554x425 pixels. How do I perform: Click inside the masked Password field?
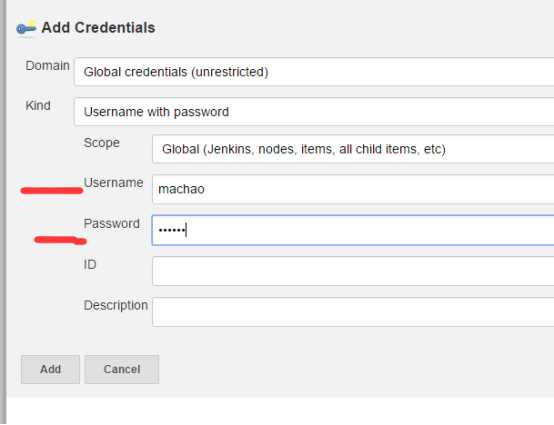pyautogui.click(x=353, y=230)
